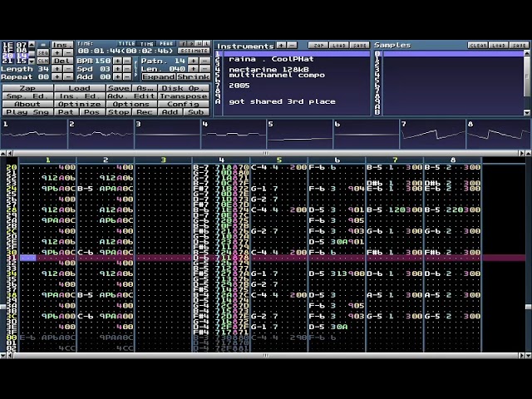The height and width of the screenshot is (399, 532).
Task: Remove instrument with Instruments minus button
Action: [292, 45]
